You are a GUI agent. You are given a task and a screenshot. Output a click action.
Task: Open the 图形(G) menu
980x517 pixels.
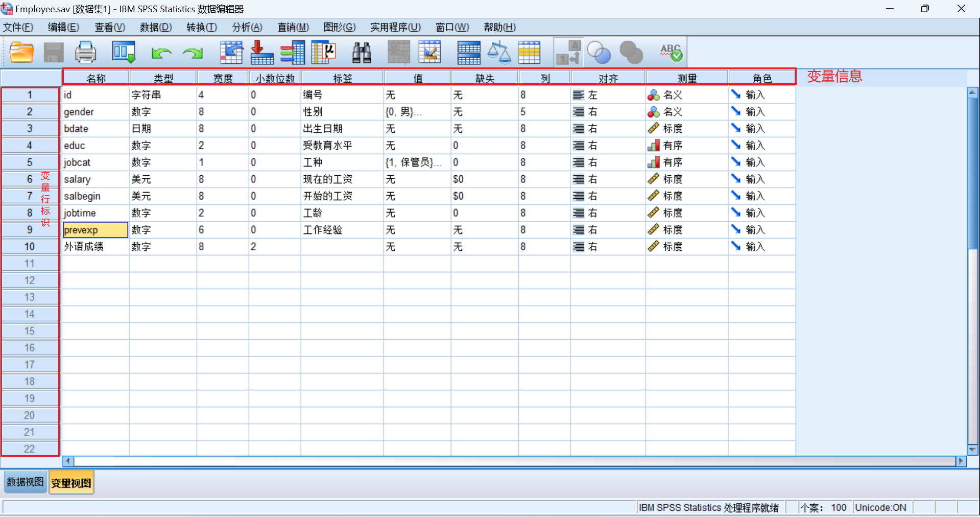[x=340, y=27]
